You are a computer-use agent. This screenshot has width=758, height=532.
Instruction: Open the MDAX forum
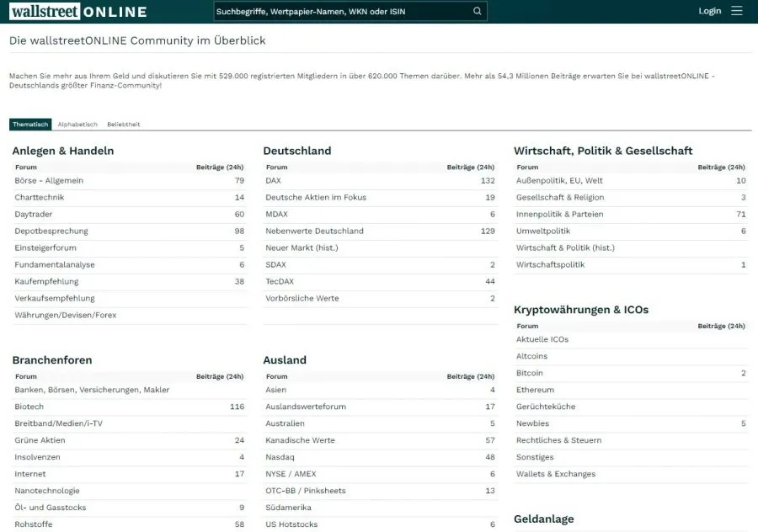[276, 215]
